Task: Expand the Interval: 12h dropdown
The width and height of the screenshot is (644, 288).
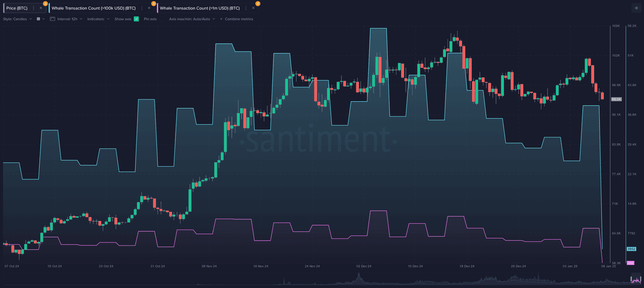Action: (69, 19)
